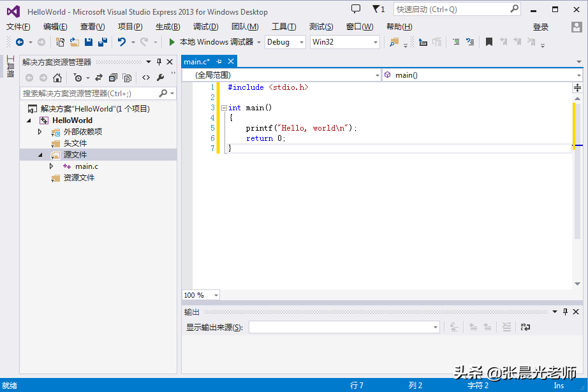The width and height of the screenshot is (588, 392).
Task: Click the Collapse All icon in Solution Explorer
Action: click(x=113, y=78)
